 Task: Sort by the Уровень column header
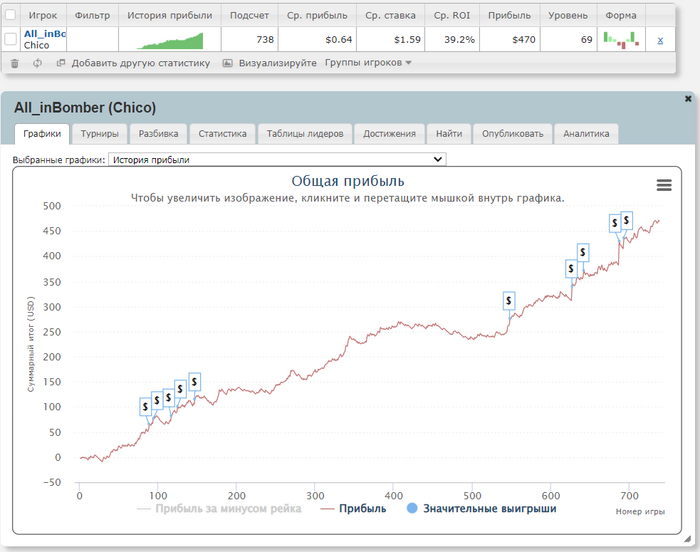tap(568, 15)
